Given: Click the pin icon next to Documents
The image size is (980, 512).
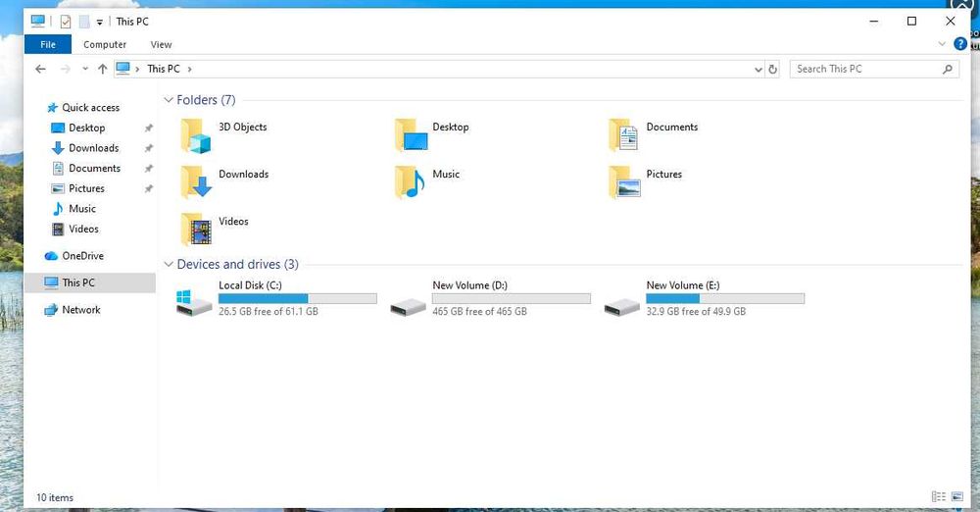Looking at the screenshot, I should [x=148, y=169].
